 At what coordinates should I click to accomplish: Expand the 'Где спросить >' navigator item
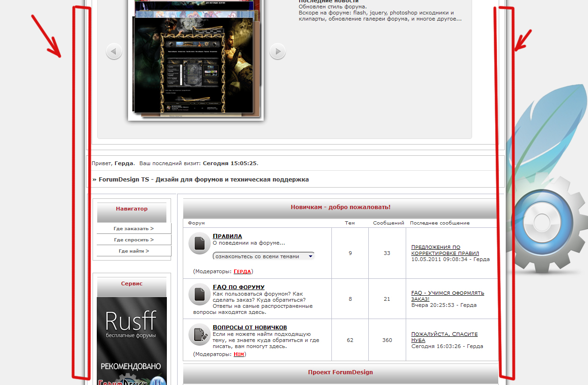coord(134,240)
